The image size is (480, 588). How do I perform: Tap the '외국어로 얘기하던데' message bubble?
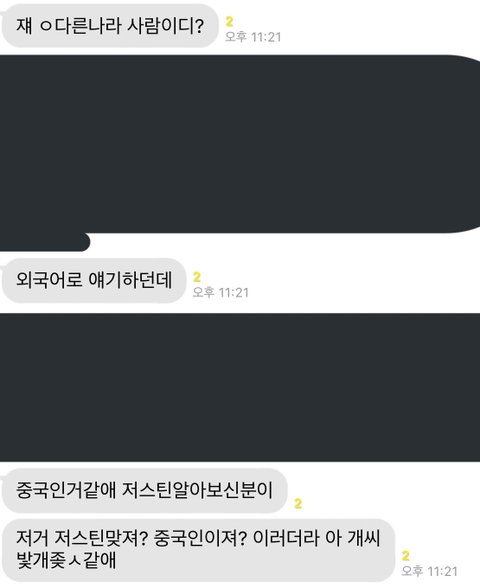(94, 280)
